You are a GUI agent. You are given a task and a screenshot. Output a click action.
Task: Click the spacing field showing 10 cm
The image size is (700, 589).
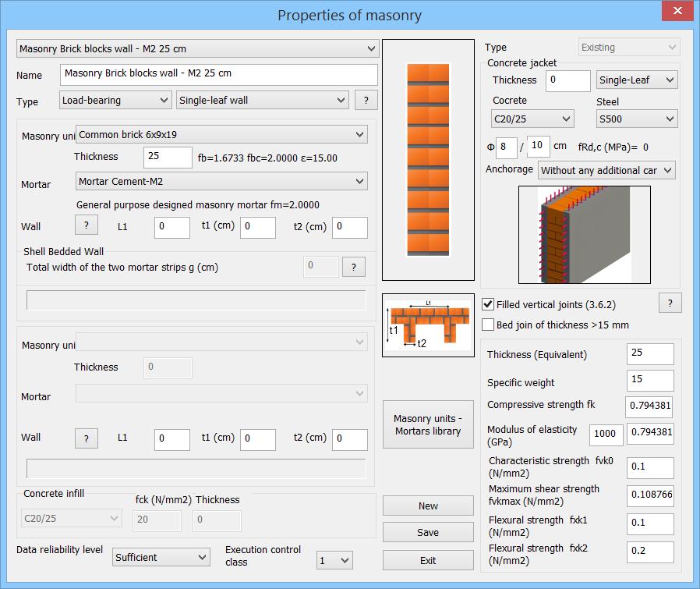539,147
